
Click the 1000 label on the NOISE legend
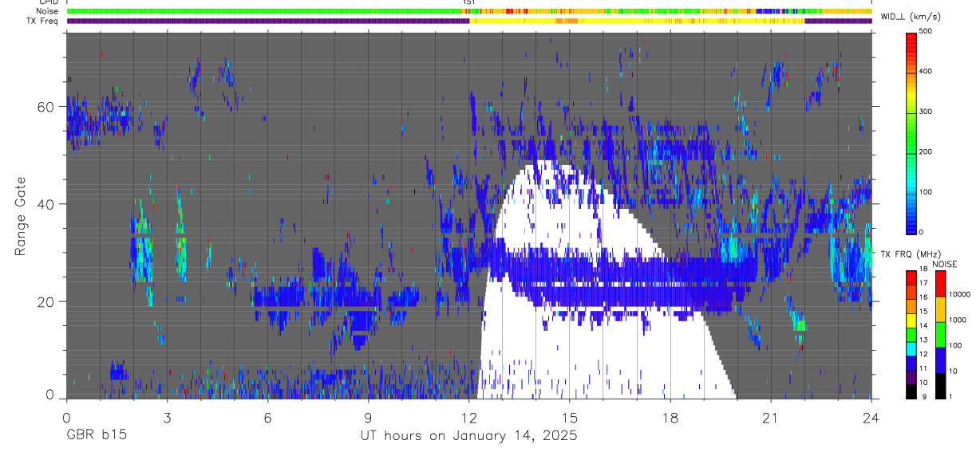[958, 320]
